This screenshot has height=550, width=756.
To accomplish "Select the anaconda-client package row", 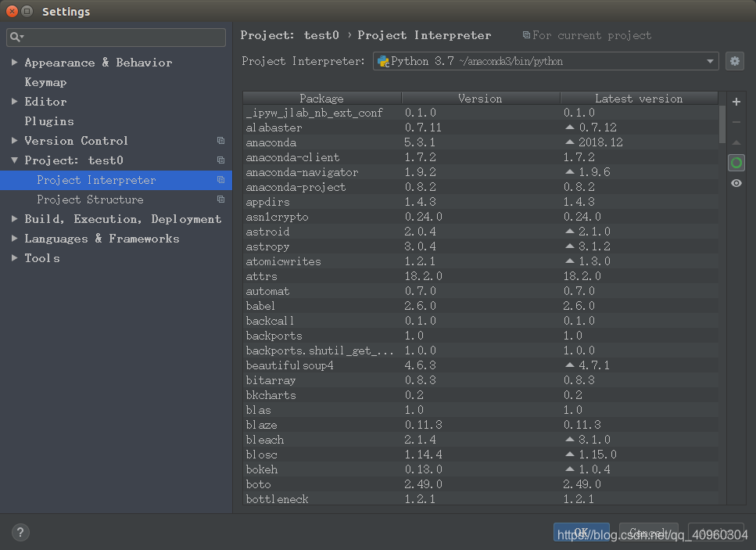I will coord(481,157).
